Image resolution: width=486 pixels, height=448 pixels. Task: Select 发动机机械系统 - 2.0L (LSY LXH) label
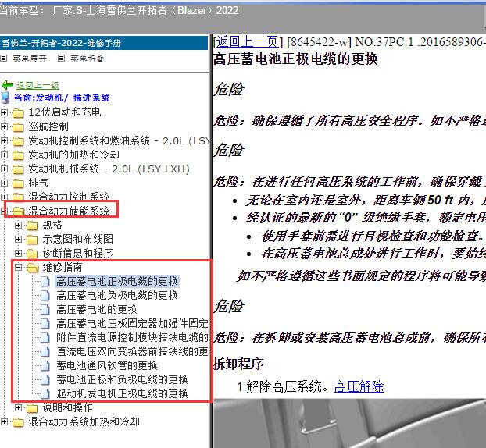click(109, 169)
